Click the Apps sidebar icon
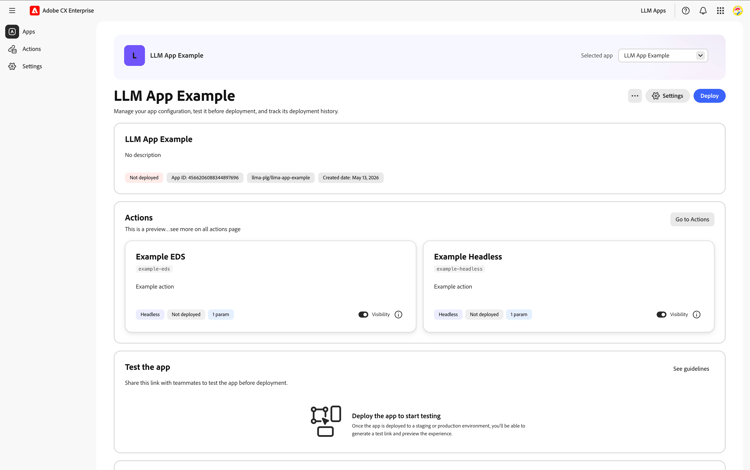750x470 pixels. coord(12,32)
